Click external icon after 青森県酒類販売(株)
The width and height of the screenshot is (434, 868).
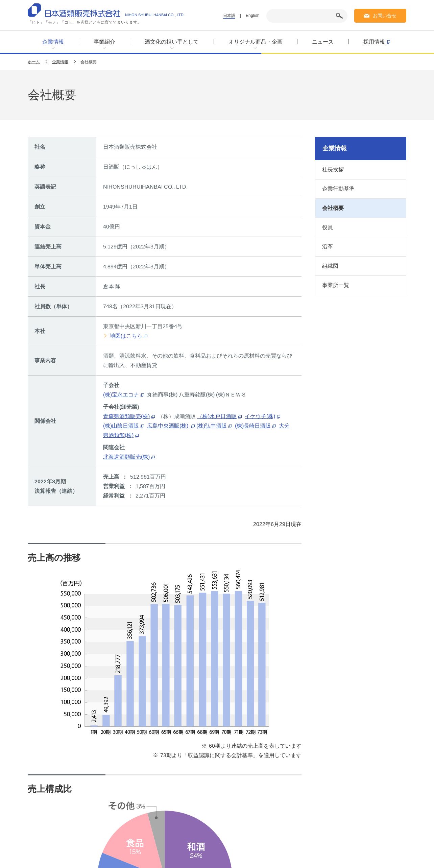153,416
